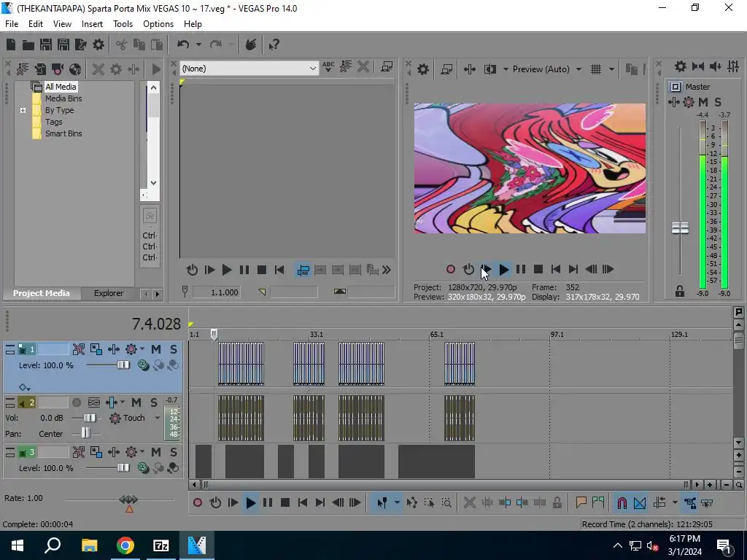This screenshot has width=747, height=560.
Task: Click Insert Region icon in timeline toolbar
Action: (x=598, y=503)
